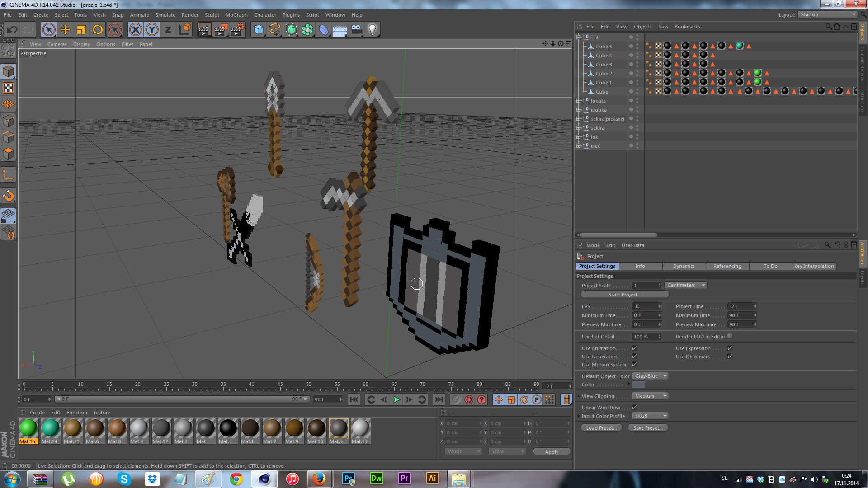Add floor environment object icon
The image size is (868, 488).
click(x=340, y=30)
